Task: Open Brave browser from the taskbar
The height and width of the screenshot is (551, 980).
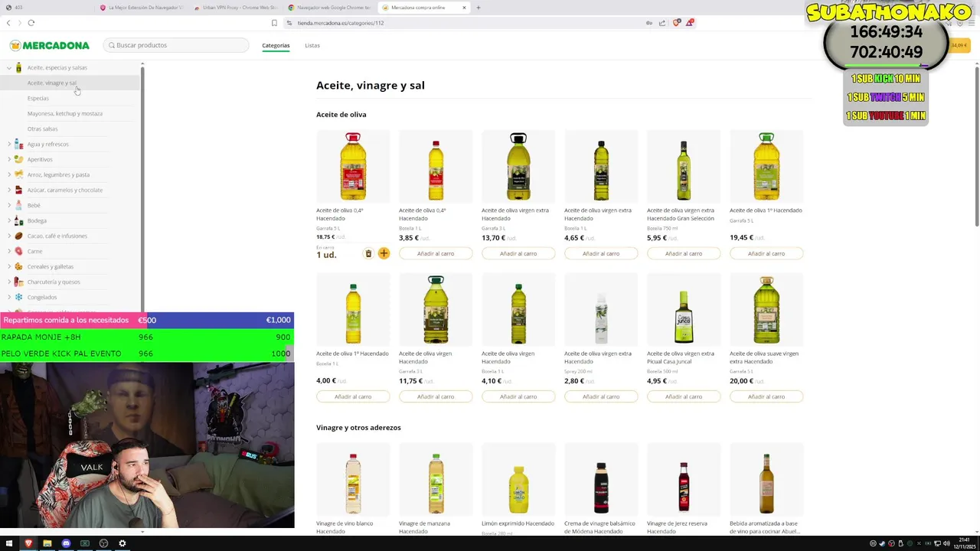Action: [x=28, y=543]
